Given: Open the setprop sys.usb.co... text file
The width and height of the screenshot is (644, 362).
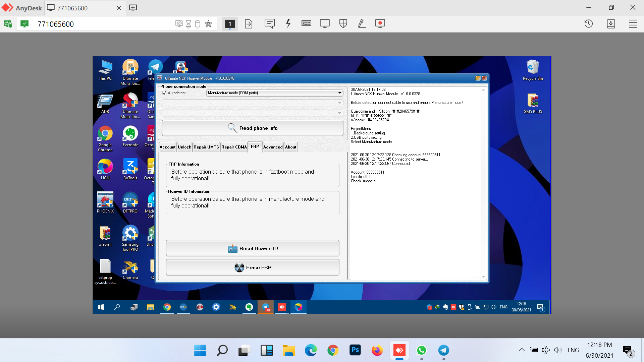Looking at the screenshot, I should (x=105, y=271).
